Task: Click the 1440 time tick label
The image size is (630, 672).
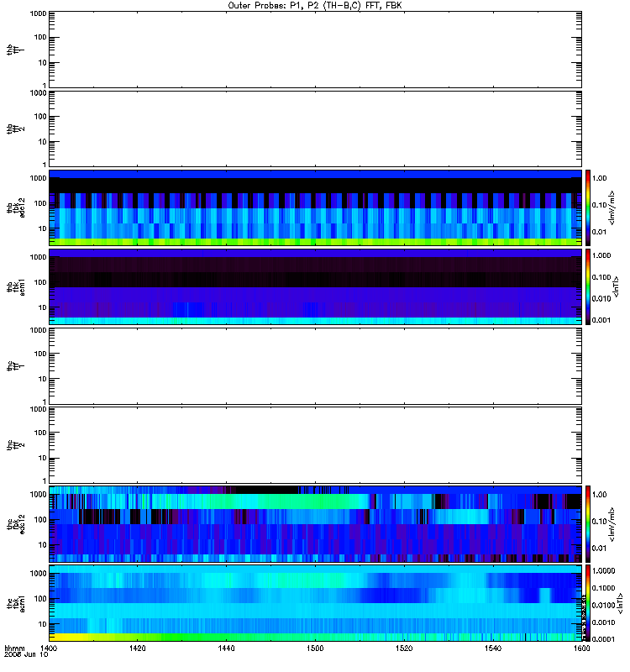Action: click(226, 648)
